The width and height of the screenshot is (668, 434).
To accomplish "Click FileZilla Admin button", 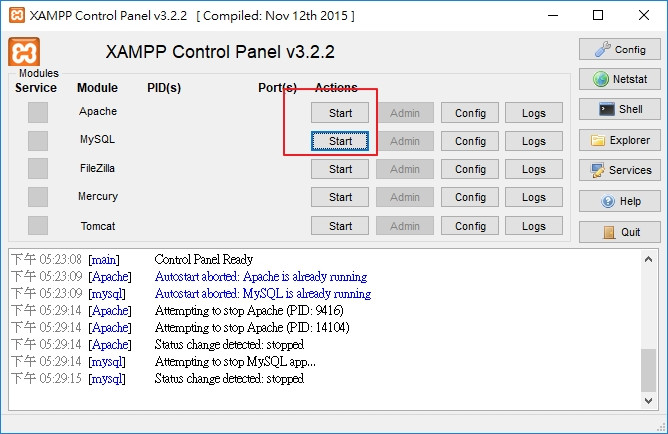I will (x=405, y=169).
